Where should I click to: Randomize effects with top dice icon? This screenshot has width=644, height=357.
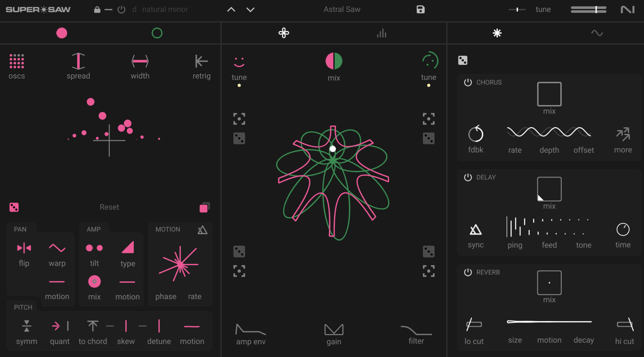(463, 60)
